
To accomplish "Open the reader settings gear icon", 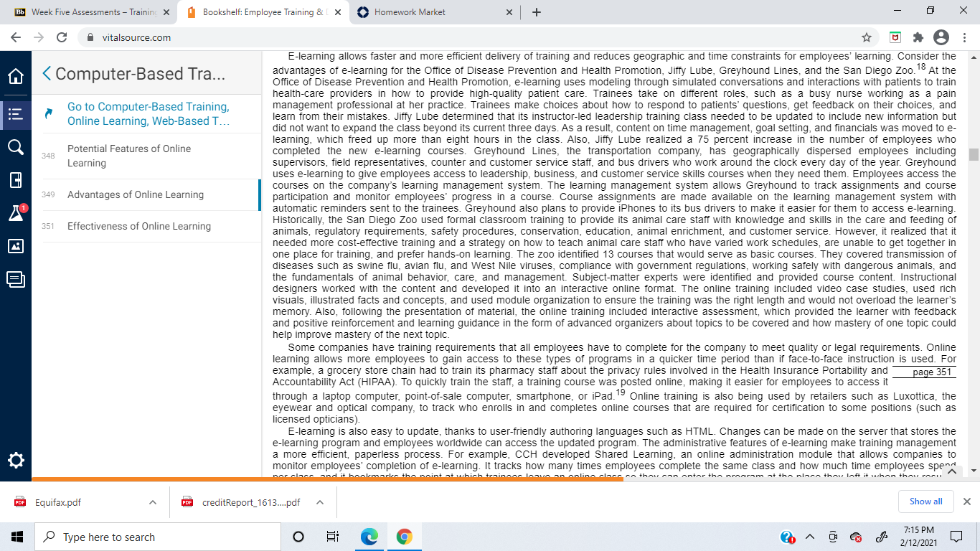I will coord(15,460).
